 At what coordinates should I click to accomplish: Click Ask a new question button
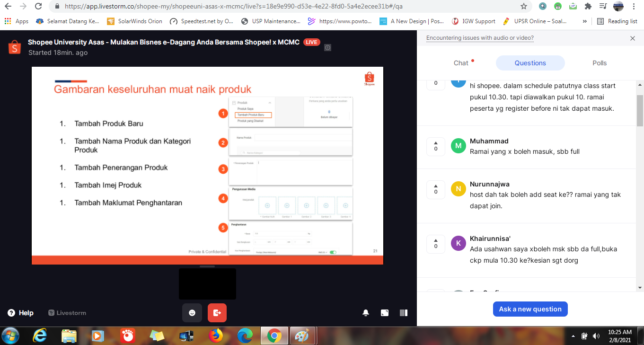[530, 309]
